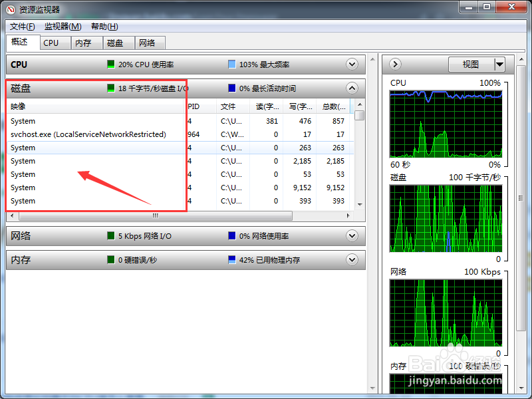Click the blue 网络使用率 indicator

(x=231, y=236)
